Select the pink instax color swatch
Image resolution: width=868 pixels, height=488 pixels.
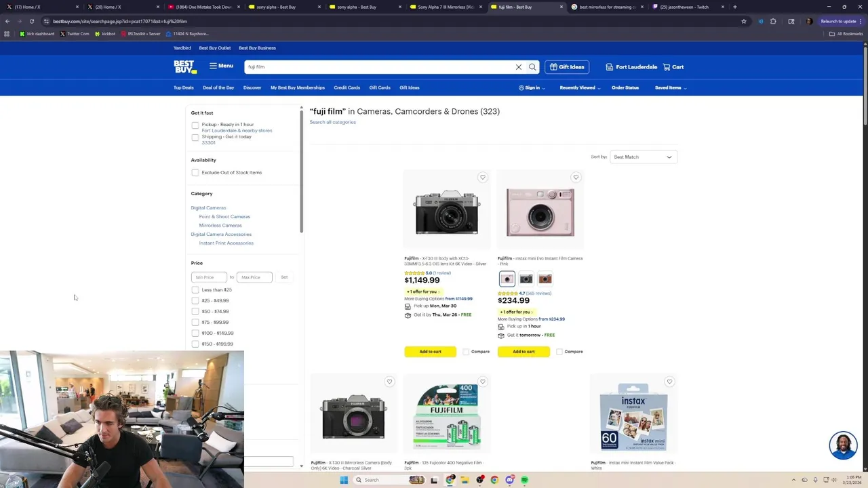click(507, 279)
